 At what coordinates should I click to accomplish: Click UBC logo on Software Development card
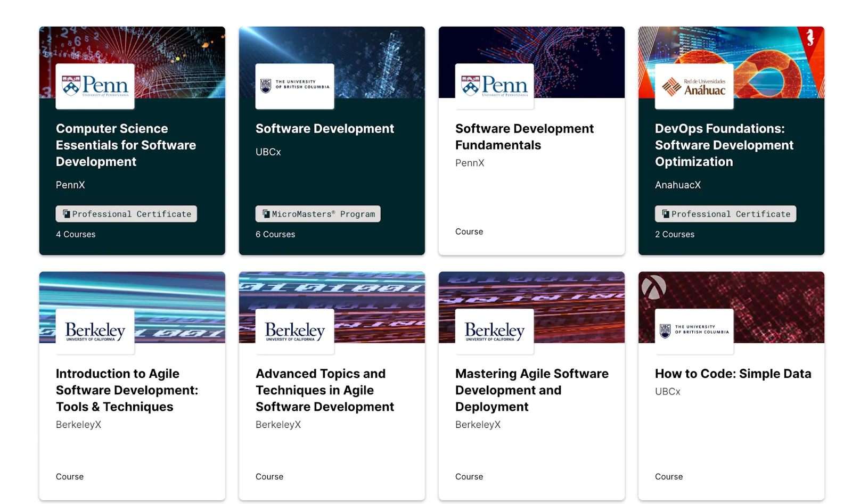[294, 86]
